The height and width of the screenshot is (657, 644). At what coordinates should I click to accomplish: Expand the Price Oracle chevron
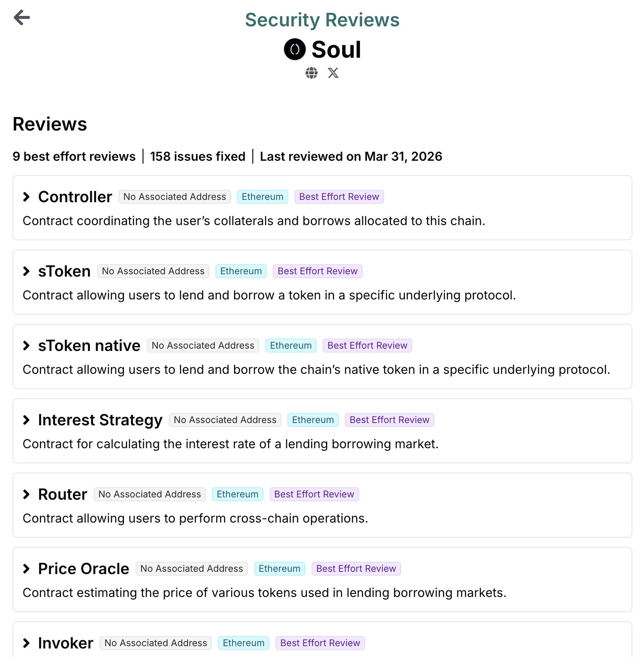26,569
